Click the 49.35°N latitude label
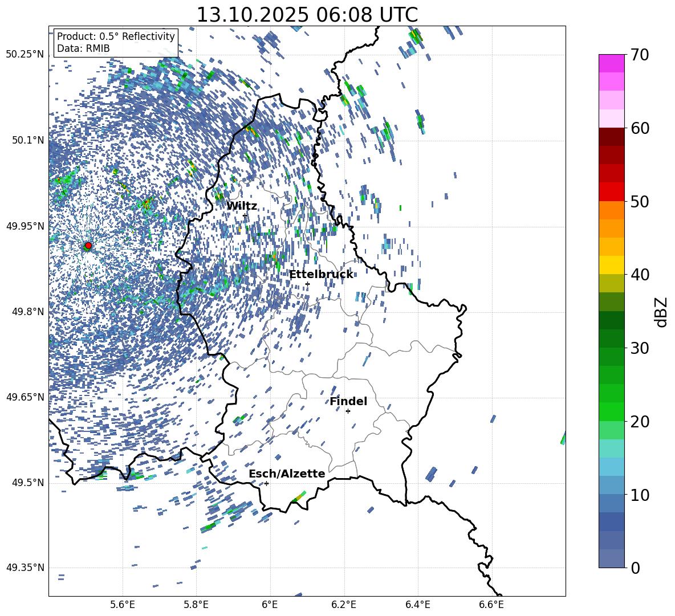Screen dimensions: 675x616 pos(25,568)
